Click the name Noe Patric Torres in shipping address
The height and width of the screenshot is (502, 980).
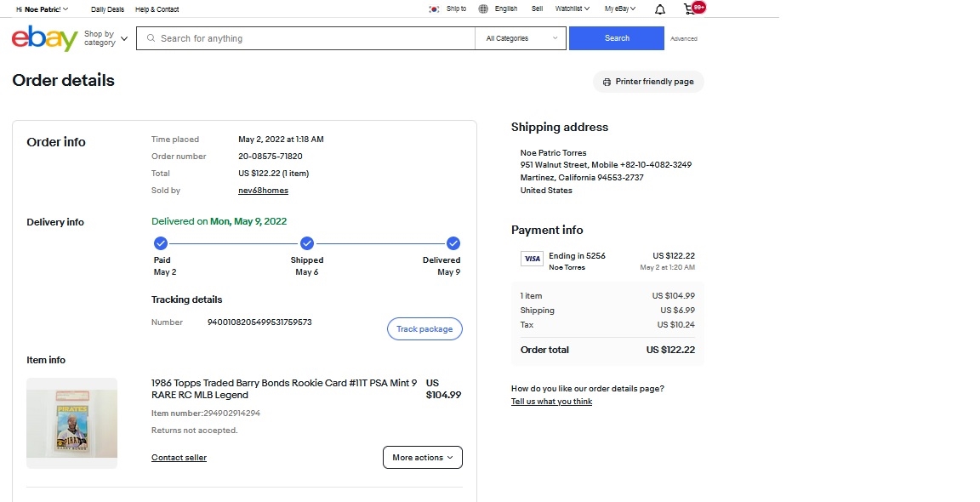click(x=553, y=152)
